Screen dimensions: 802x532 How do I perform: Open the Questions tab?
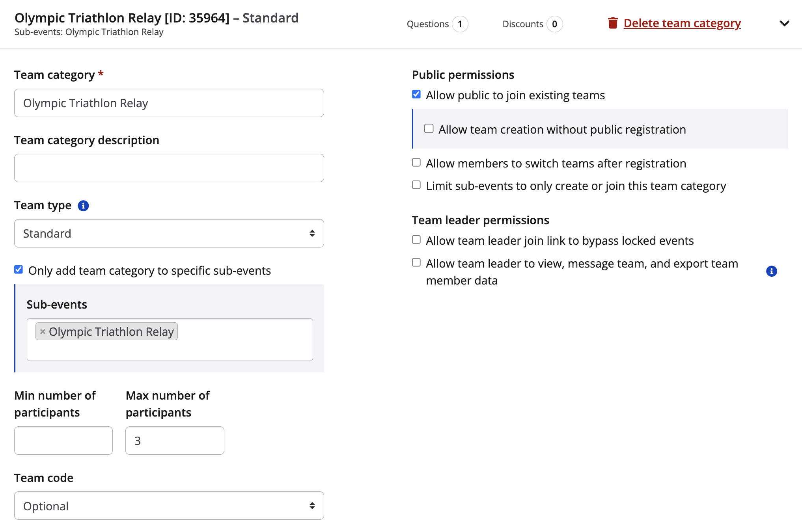pyautogui.click(x=437, y=24)
